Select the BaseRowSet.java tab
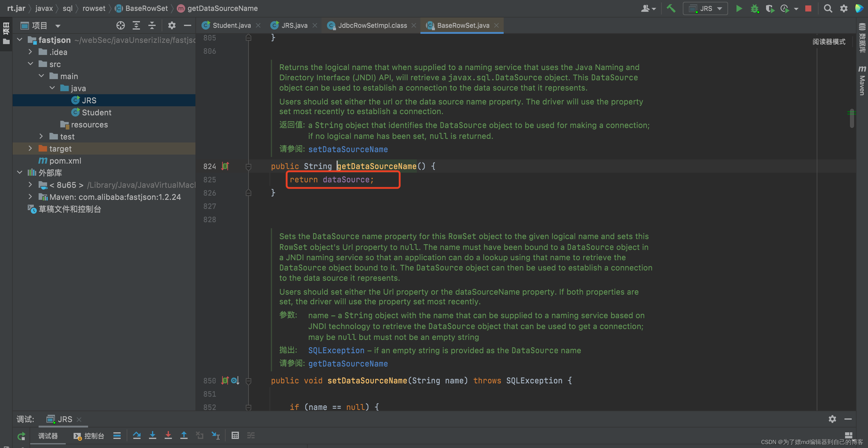This screenshot has height=448, width=868. [462, 25]
